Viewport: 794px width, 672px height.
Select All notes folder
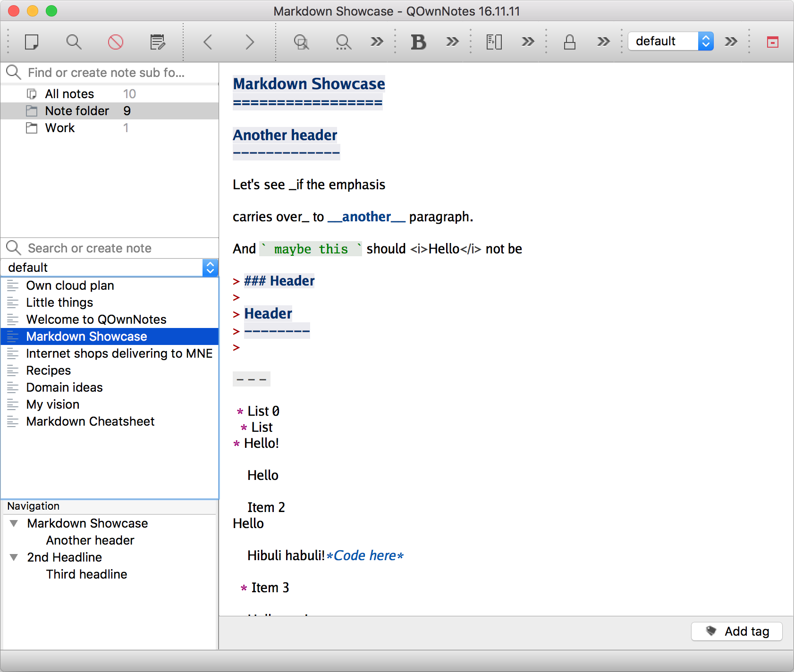(110, 94)
